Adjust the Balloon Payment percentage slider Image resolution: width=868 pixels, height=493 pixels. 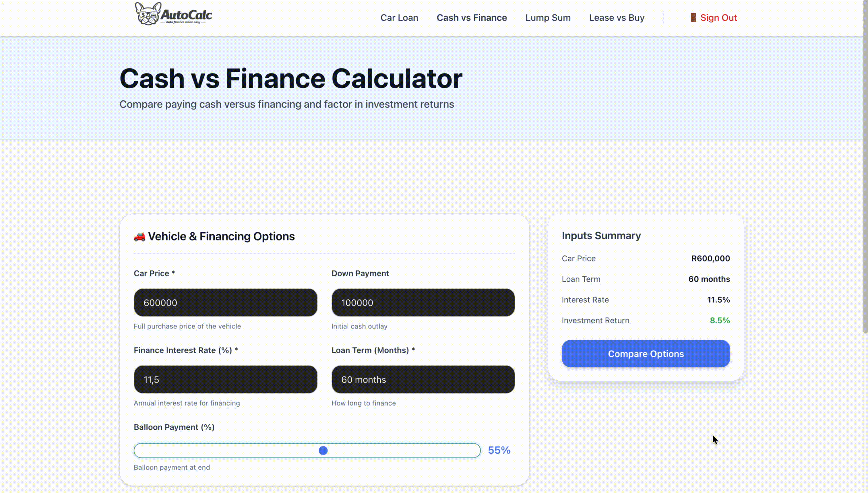point(323,450)
